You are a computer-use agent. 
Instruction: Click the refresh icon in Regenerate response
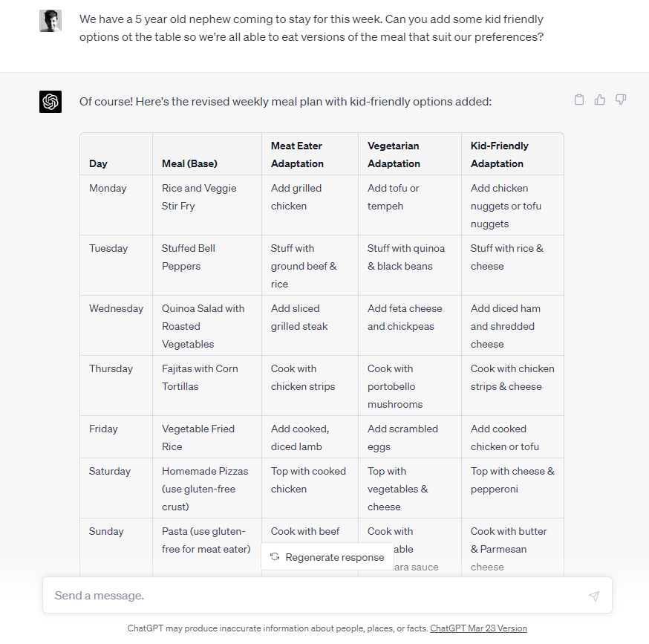275,556
